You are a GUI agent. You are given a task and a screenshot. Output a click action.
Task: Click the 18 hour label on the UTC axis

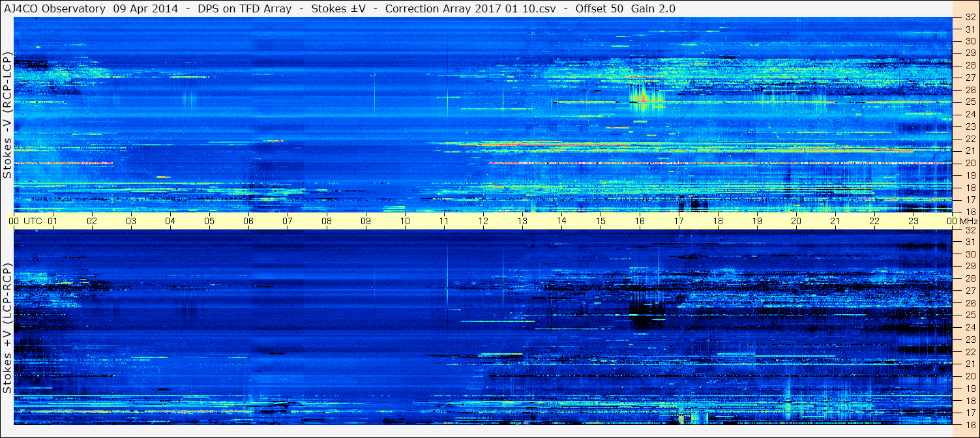(x=718, y=221)
